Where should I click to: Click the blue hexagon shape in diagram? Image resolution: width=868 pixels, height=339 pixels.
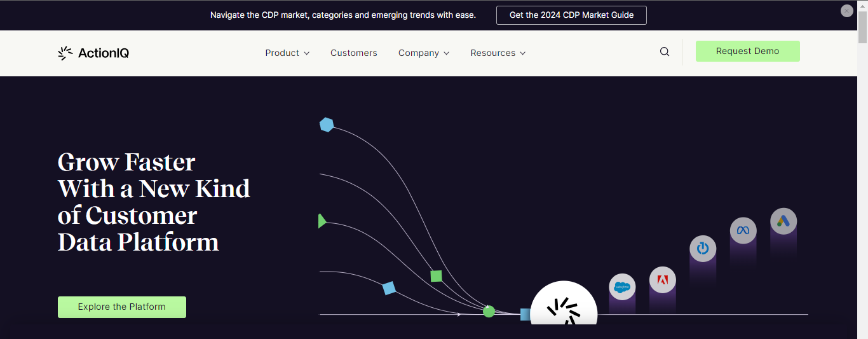click(327, 125)
